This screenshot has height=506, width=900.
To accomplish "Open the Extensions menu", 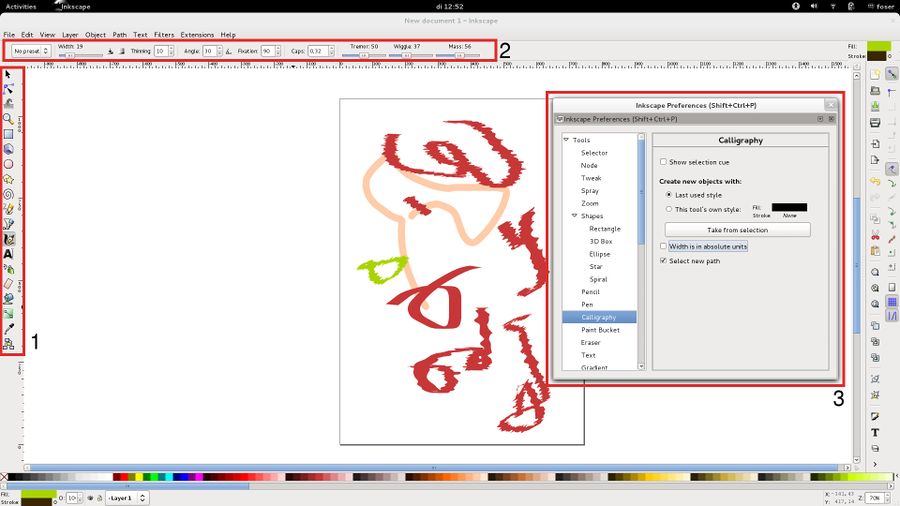I will tap(197, 35).
